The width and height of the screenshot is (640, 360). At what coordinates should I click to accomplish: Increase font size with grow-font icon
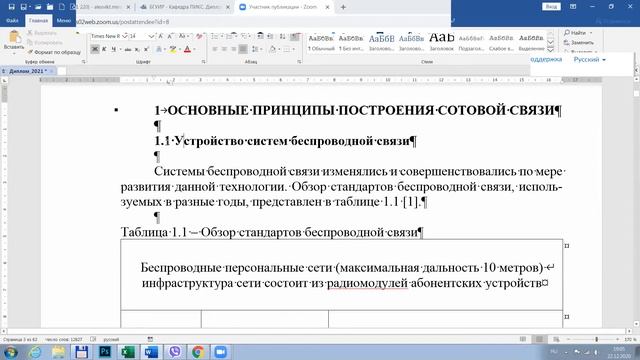pyautogui.click(x=161, y=36)
